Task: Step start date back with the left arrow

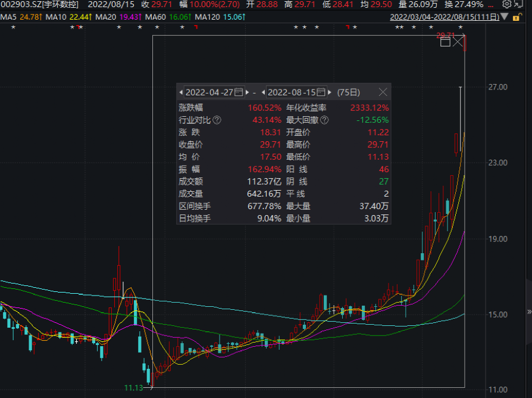Action: [181, 92]
